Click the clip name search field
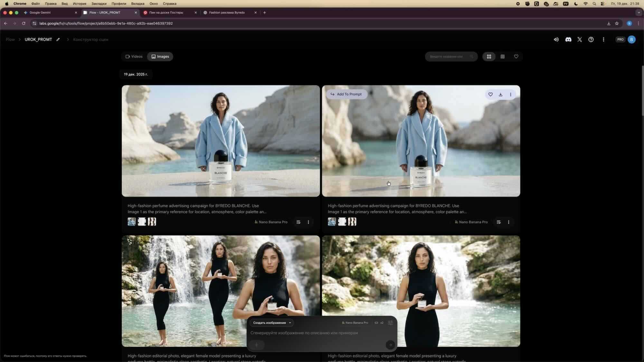Image resolution: width=644 pixels, height=362 pixels. point(448,56)
